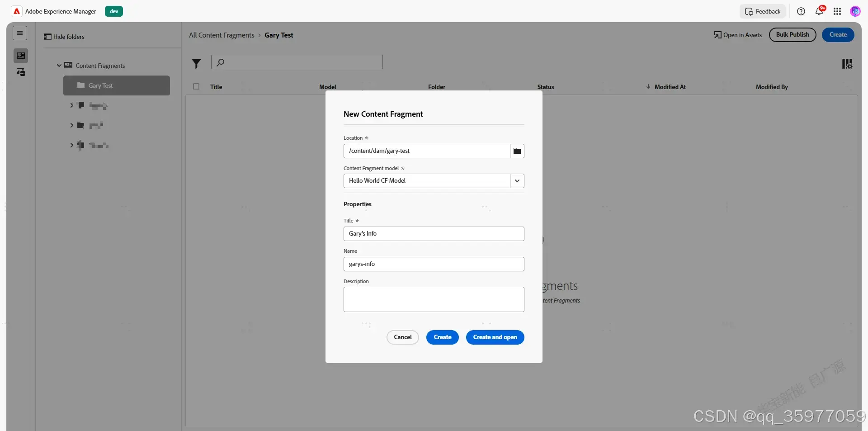Click the Title field Gary's Info
The width and height of the screenshot is (868, 431).
pos(434,234)
